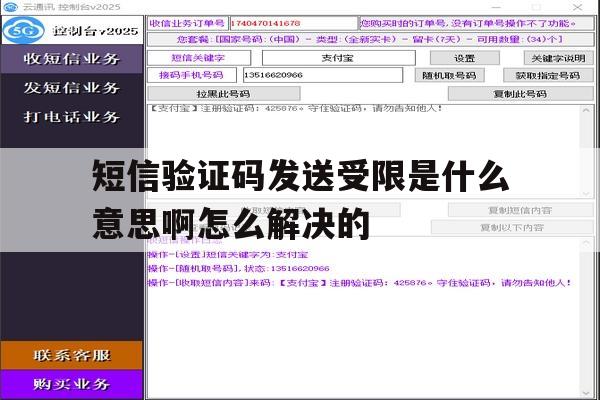Click the log panel scrollbar down arrow

(x=586, y=393)
